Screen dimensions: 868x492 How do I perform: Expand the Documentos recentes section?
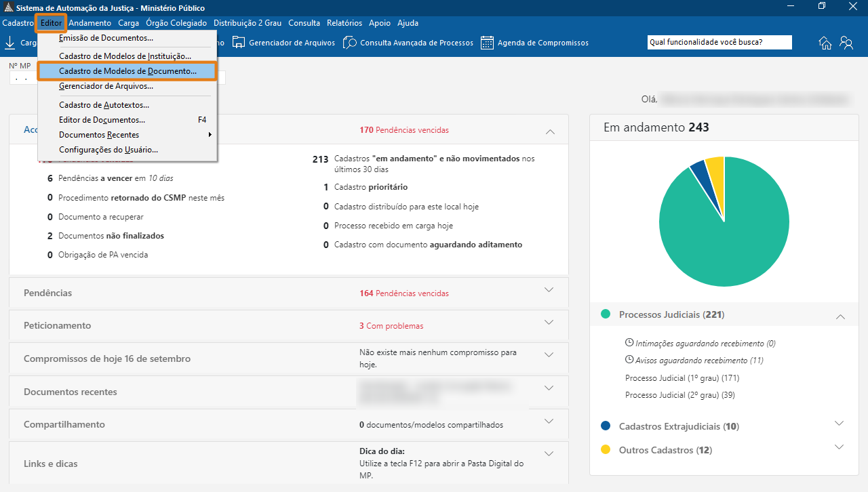[549, 388]
